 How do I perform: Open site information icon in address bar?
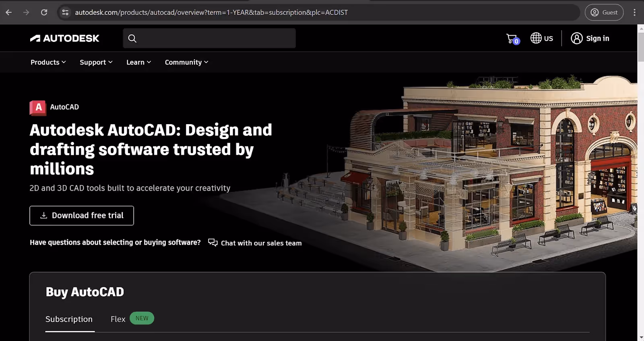click(65, 12)
